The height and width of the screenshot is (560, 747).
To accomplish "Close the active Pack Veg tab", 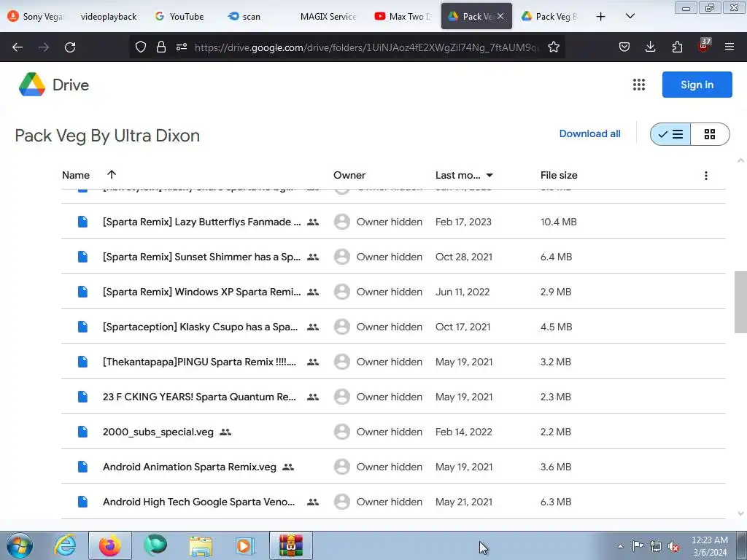I will 500,16.
